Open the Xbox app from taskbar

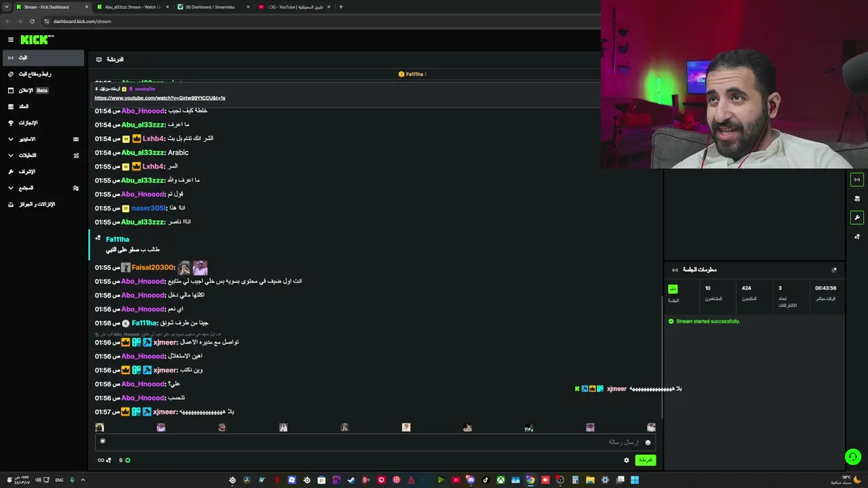pyautogui.click(x=500, y=480)
